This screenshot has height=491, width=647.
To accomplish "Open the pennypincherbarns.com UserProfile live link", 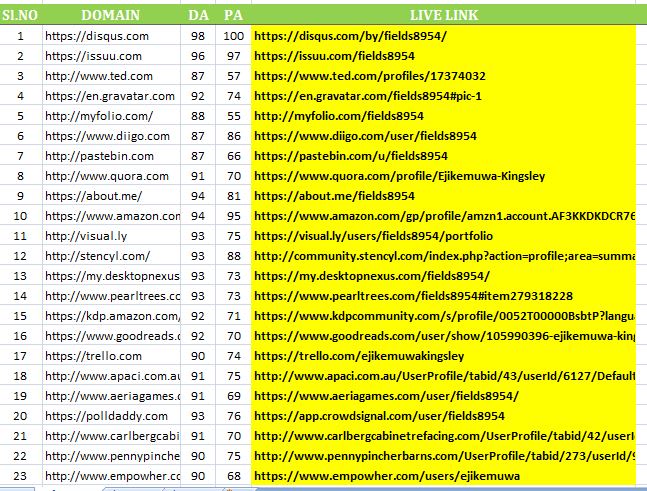I will pos(445,456).
